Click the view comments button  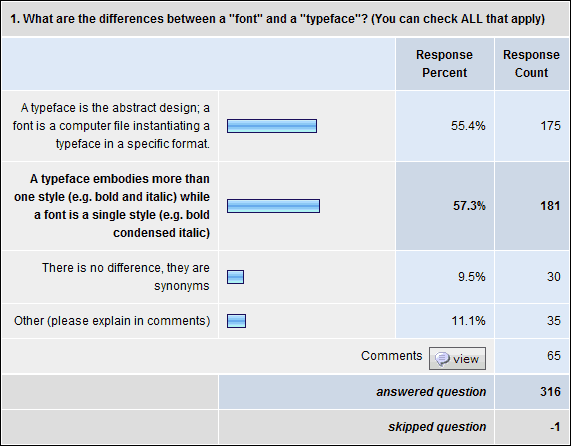tap(457, 358)
